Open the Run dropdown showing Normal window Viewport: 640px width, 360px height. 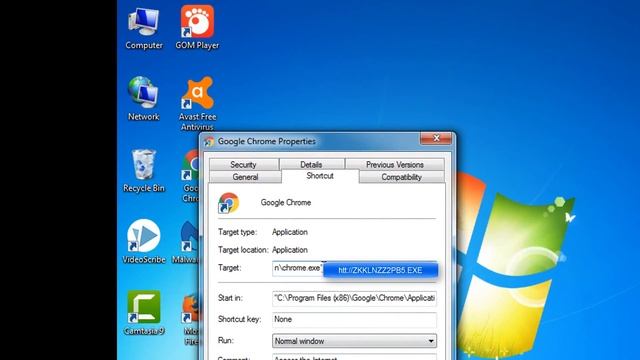[354, 341]
